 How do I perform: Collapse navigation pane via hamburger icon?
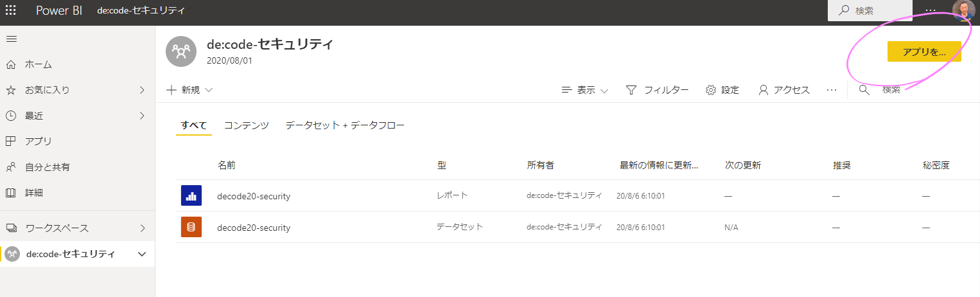tap(11, 39)
